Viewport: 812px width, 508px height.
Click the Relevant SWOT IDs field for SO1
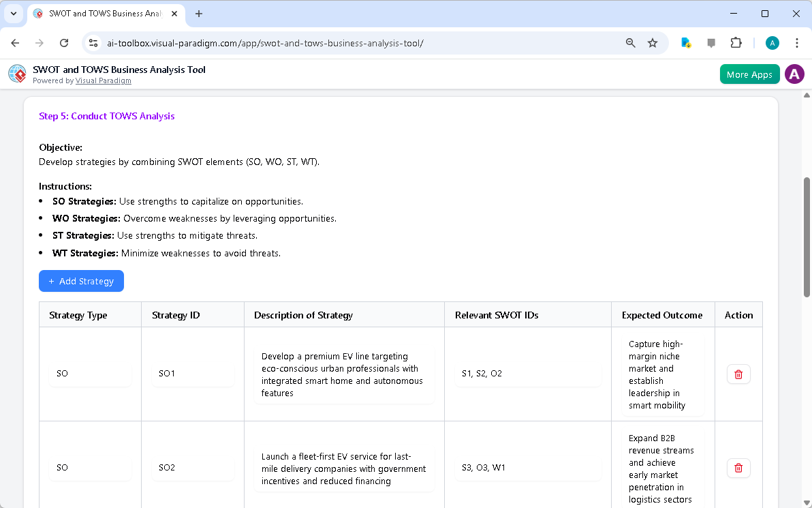528,374
